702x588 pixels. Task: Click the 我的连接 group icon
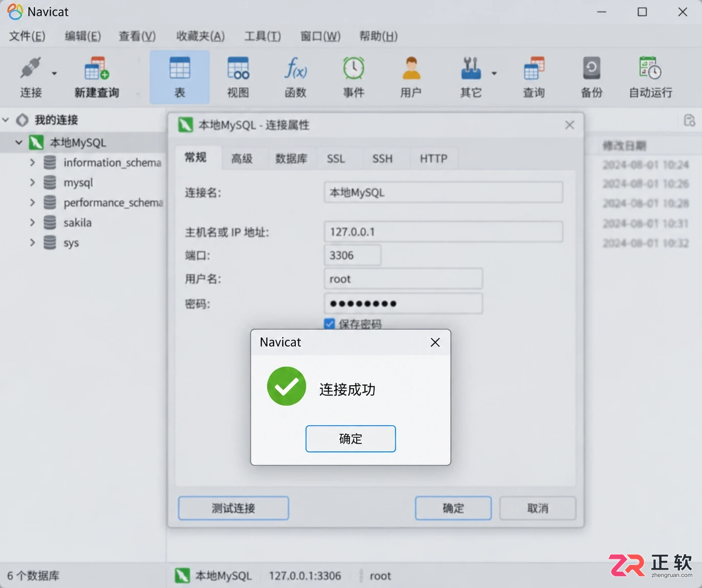pos(22,120)
